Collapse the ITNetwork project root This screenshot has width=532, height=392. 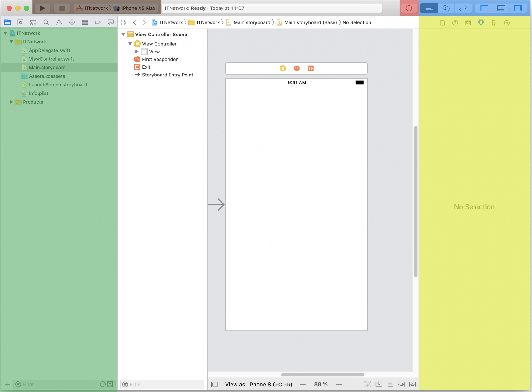5,33
